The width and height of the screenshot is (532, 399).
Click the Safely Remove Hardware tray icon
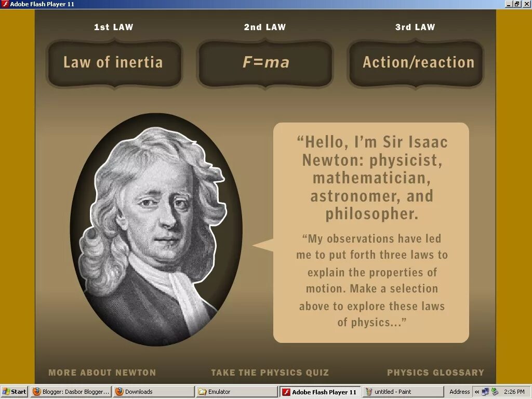coord(495,392)
